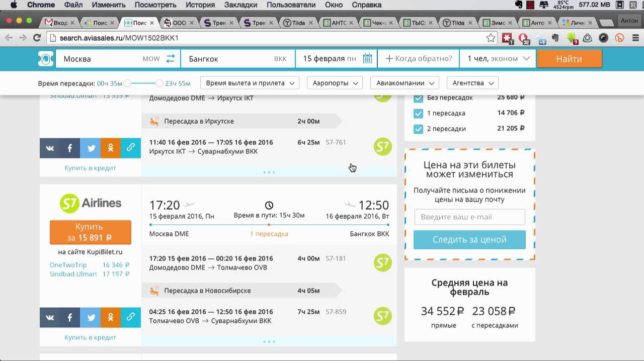Screen dimensions: 644x361
Task: Share upper ticket on Odnoklassniki
Action: [111, 148]
